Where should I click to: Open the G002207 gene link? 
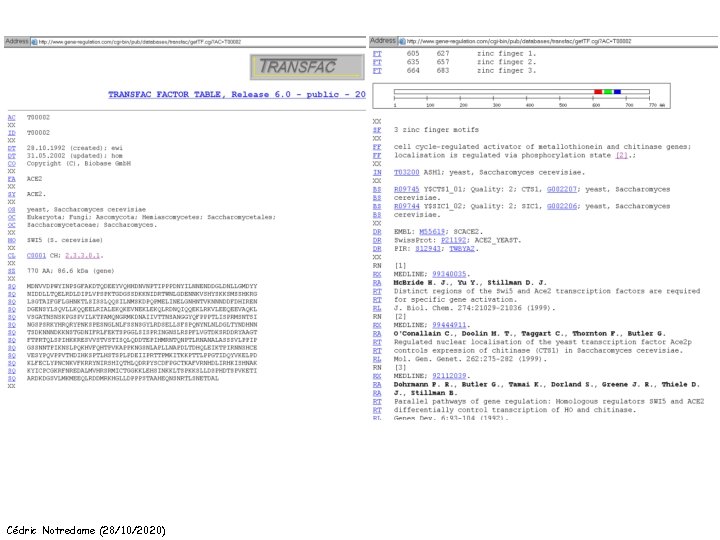[562, 189]
